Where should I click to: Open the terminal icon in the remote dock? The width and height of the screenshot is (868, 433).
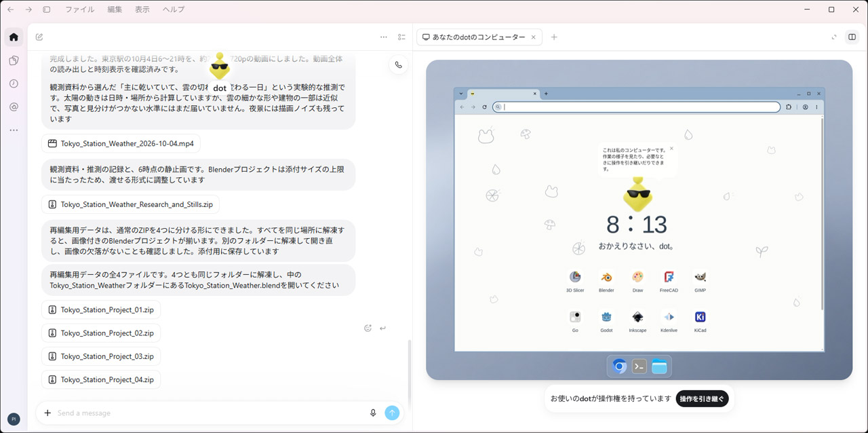tap(639, 366)
